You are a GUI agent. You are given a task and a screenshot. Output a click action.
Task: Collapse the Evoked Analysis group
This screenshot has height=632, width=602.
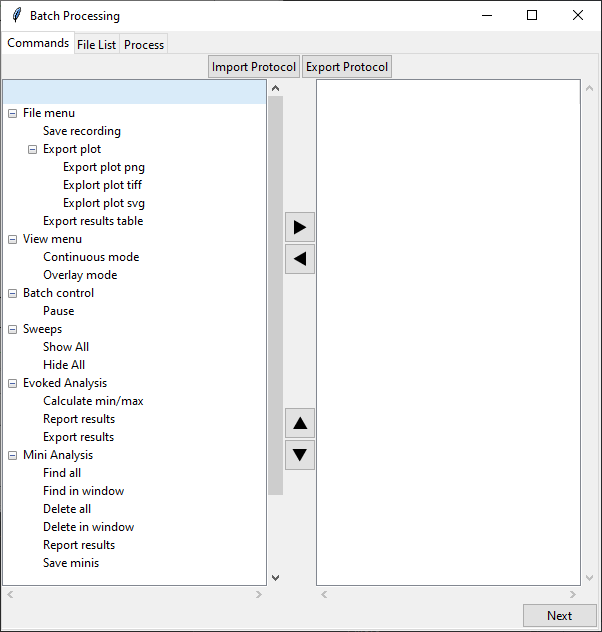coord(12,383)
